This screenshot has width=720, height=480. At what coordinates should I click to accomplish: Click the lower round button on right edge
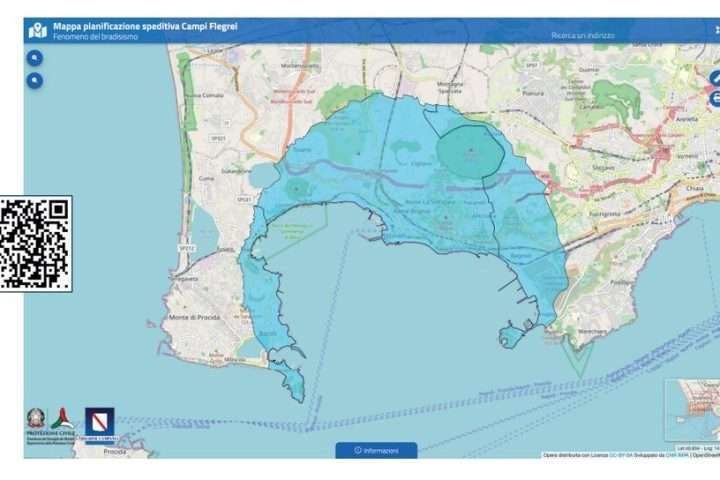[x=715, y=99]
